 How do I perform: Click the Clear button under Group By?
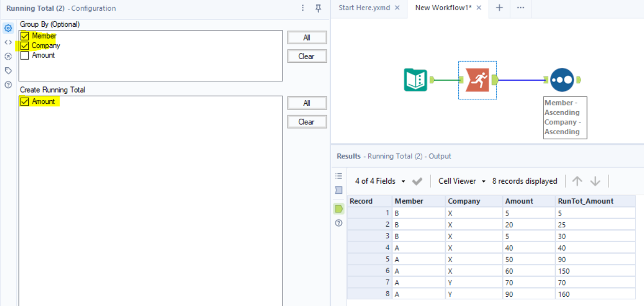point(307,56)
